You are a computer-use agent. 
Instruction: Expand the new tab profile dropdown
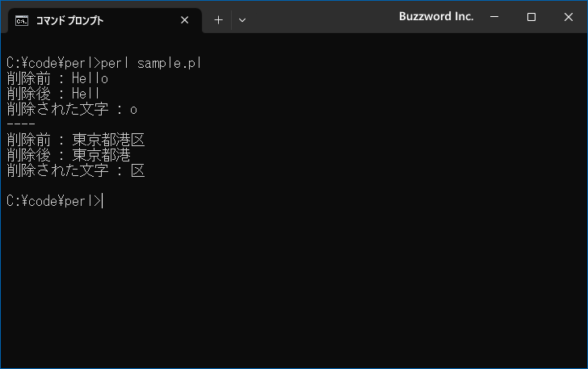[242, 20]
